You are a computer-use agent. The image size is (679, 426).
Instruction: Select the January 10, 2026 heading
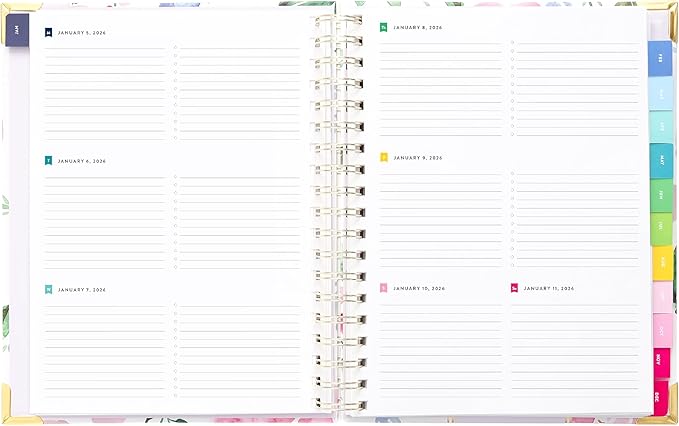tap(419, 288)
